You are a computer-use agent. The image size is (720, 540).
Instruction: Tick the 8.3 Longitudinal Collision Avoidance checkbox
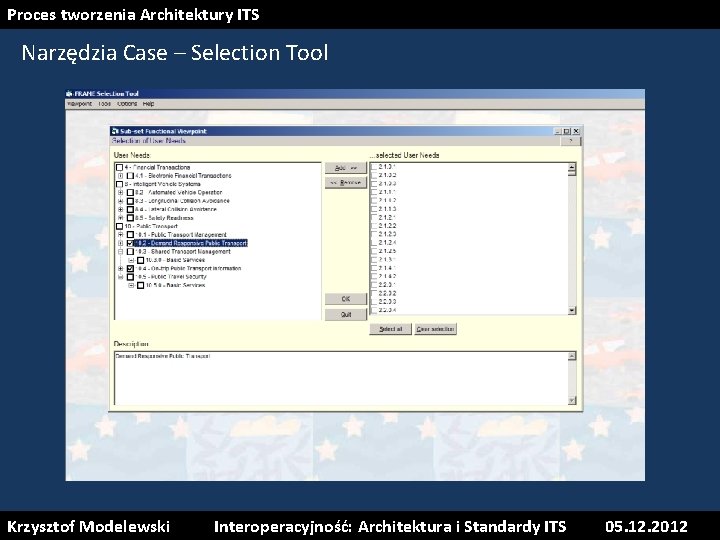coord(130,201)
